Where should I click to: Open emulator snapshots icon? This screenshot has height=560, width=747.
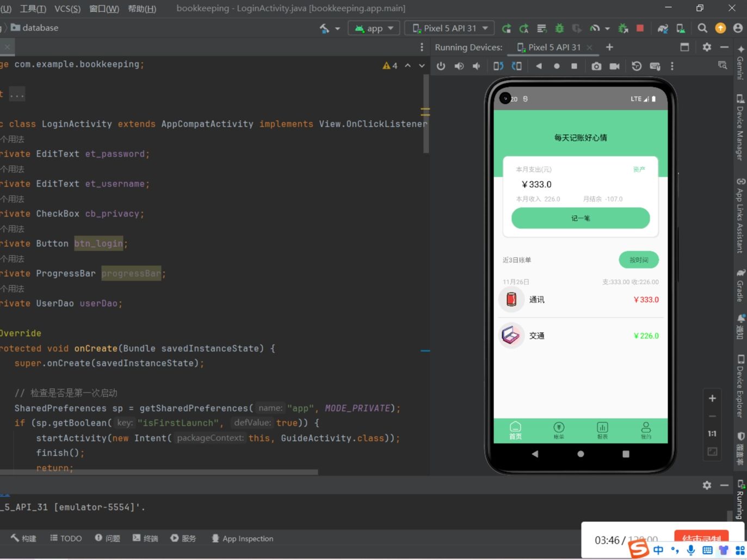tap(637, 66)
